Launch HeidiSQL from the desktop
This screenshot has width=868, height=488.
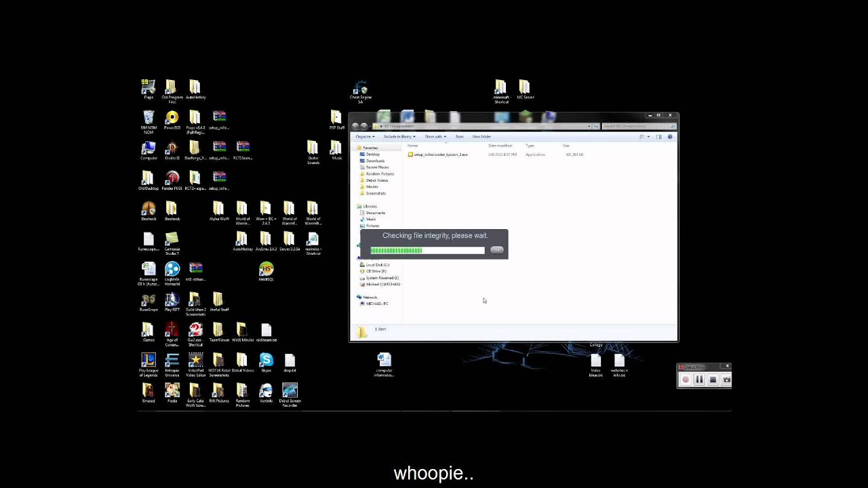[266, 271]
